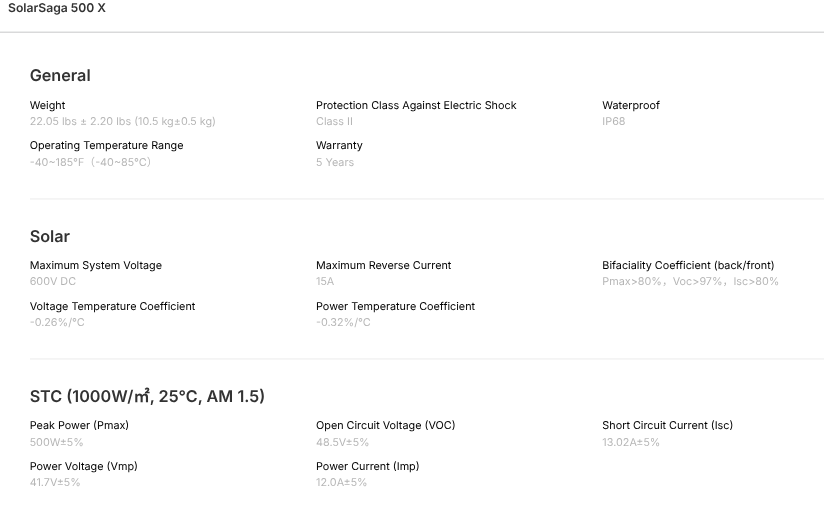
Task: Click the Bifaciality Coefficient (back/front) label
Action: click(x=688, y=265)
